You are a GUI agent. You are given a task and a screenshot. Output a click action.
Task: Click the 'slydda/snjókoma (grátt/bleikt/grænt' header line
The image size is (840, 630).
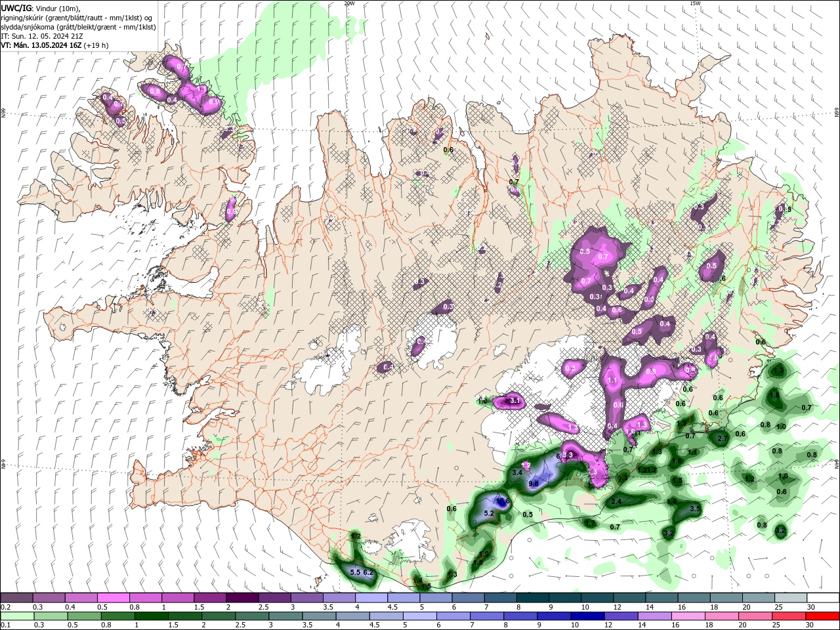pyautogui.click(x=78, y=27)
